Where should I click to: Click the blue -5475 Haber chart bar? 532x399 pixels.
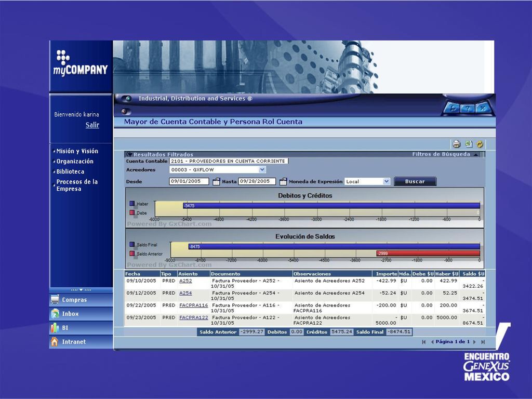pos(331,206)
